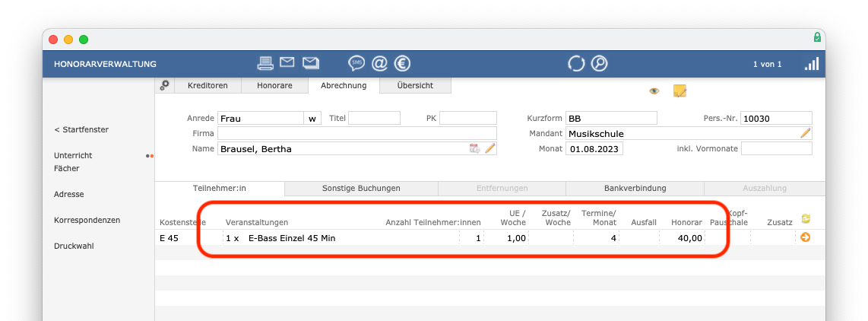Screen dimensions: 868x321
Task: Click the circular refresh icon
Action: pos(576,64)
